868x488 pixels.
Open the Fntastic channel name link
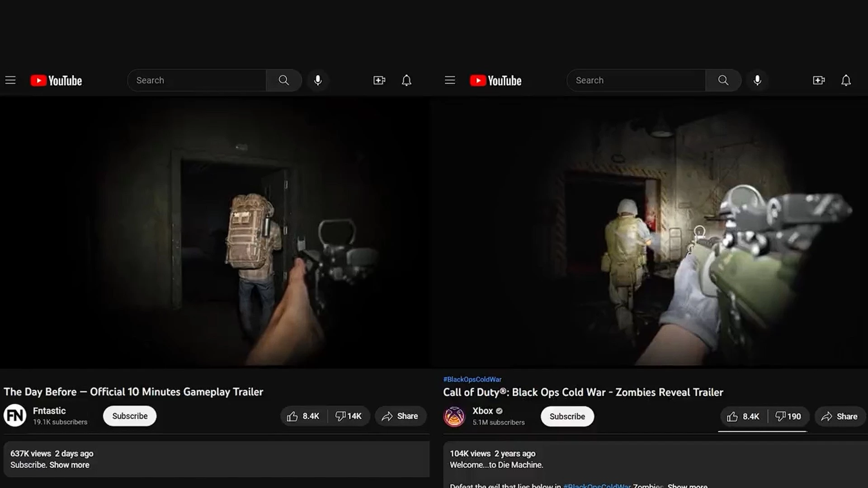point(49,411)
